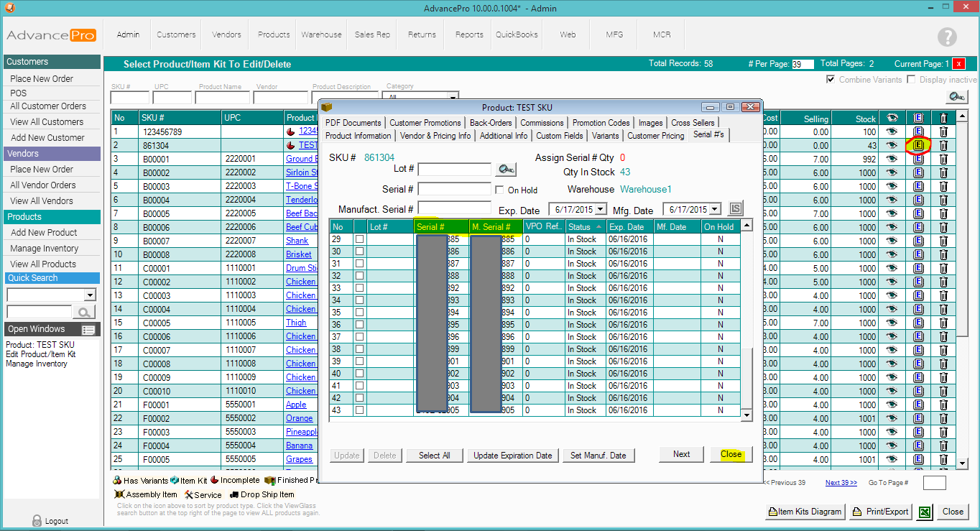This screenshot has width=980, height=531.
Task: Click the lot number search key icon
Action: [x=506, y=170]
